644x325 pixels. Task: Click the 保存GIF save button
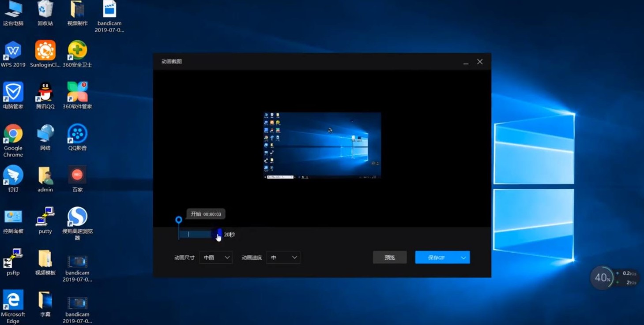(x=436, y=258)
